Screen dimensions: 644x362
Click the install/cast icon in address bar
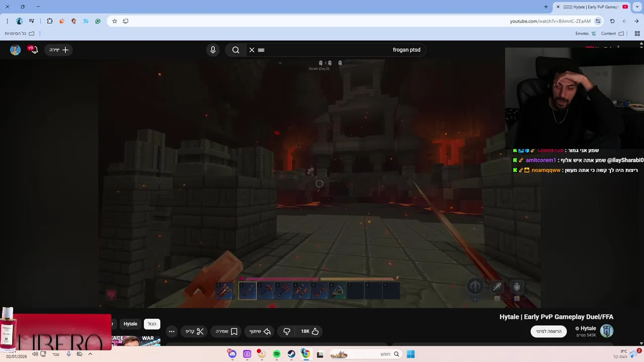point(126,21)
